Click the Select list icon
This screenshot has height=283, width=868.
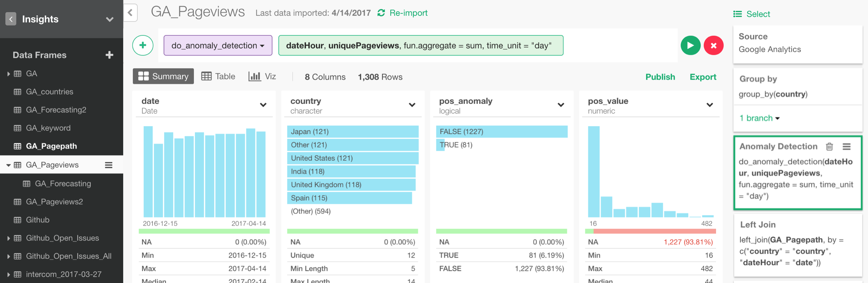click(737, 14)
